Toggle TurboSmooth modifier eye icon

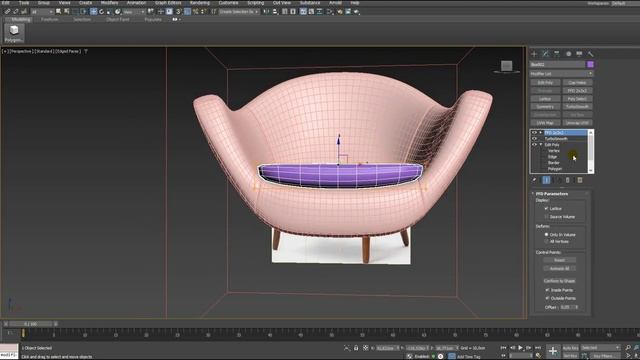pos(534,139)
